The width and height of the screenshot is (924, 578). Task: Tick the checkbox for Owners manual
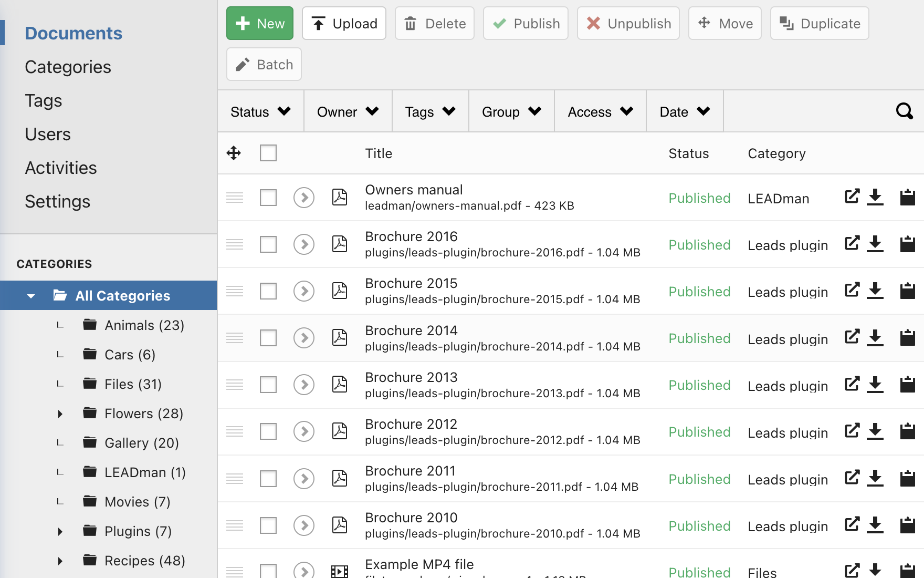point(268,198)
